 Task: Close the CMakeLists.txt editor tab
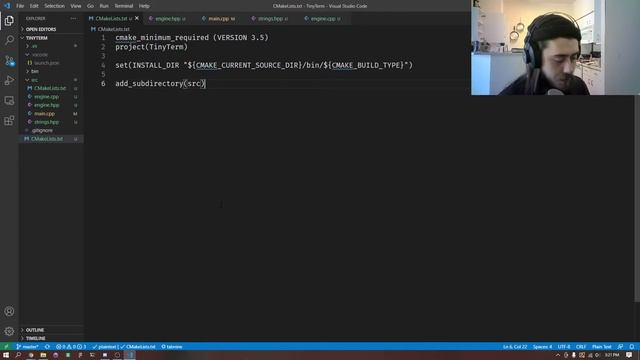[x=137, y=18]
